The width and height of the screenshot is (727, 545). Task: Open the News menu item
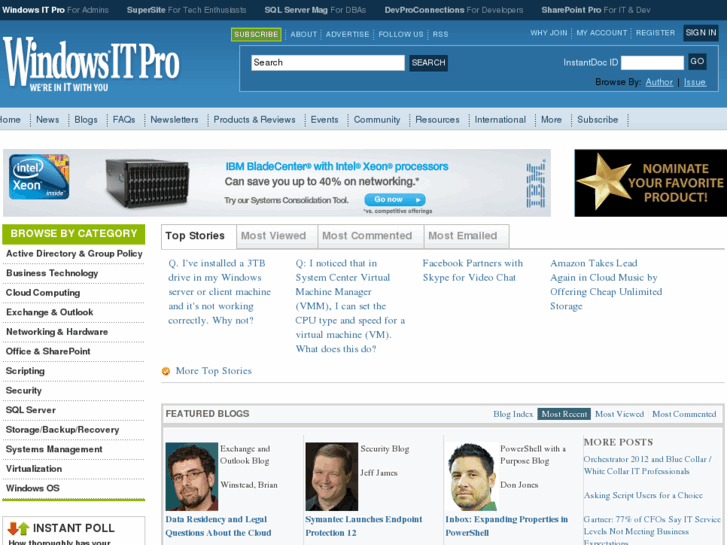pyautogui.click(x=47, y=120)
